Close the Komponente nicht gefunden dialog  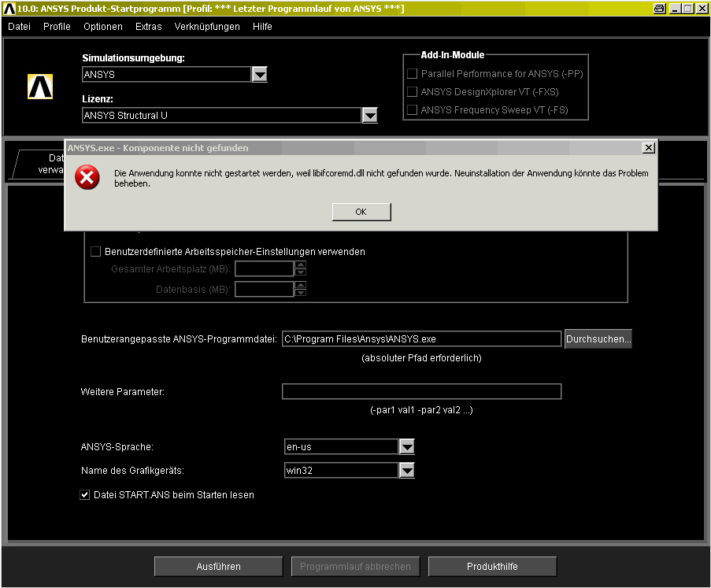pyautogui.click(x=649, y=148)
